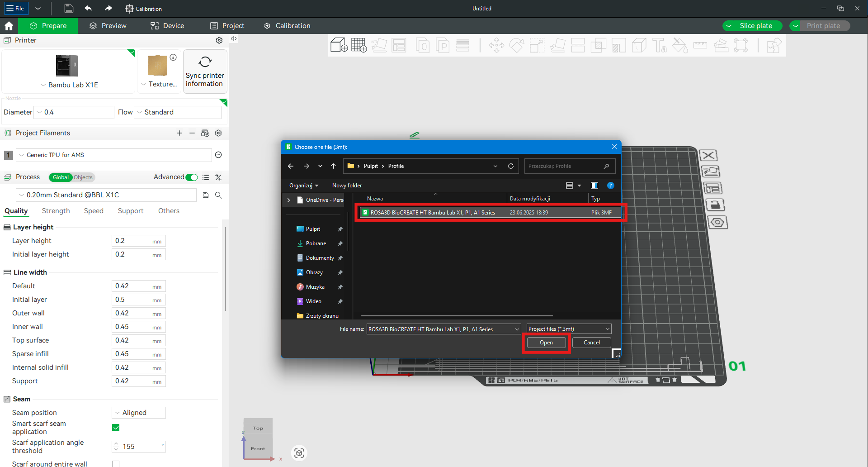Enable Scarf around entire wall checkbox

click(x=116, y=463)
